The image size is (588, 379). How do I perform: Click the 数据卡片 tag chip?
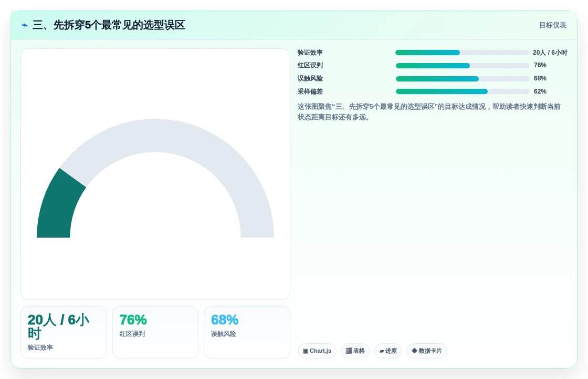427,351
